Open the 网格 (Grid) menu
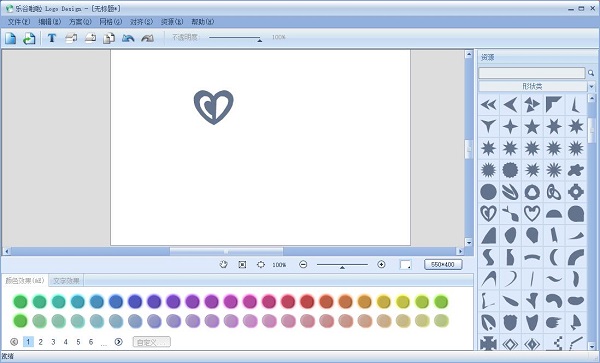Screen dimensions: 600x363 [111, 22]
